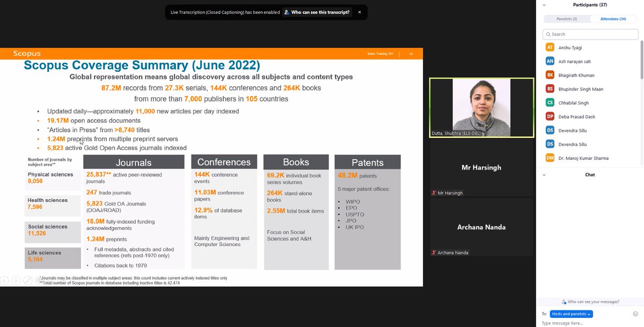Click the AT avatar for Anshu Tyagi
Image resolution: width=644 pixels, height=327 pixels.
[550, 47]
